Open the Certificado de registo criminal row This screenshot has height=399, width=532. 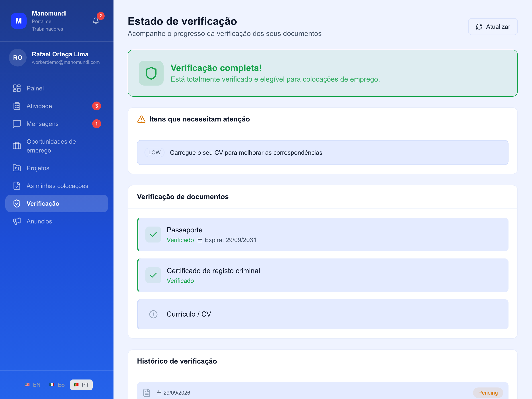coord(323,275)
